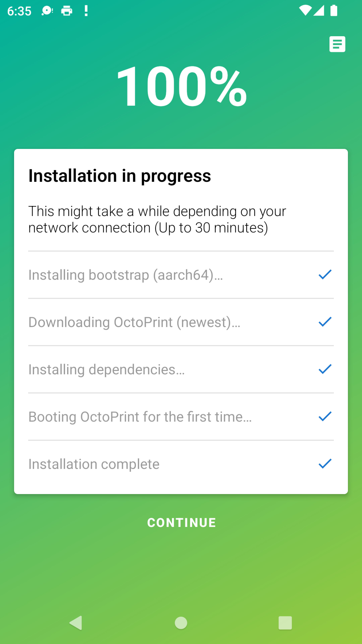362x644 pixels.
Task: Tap checkmark beside Installing bootstrap (aarch64)
Action: coord(325,275)
